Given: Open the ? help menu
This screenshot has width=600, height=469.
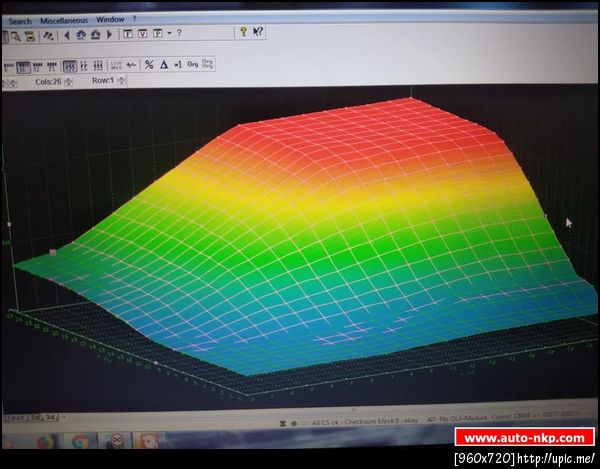Looking at the screenshot, I should click(x=134, y=19).
